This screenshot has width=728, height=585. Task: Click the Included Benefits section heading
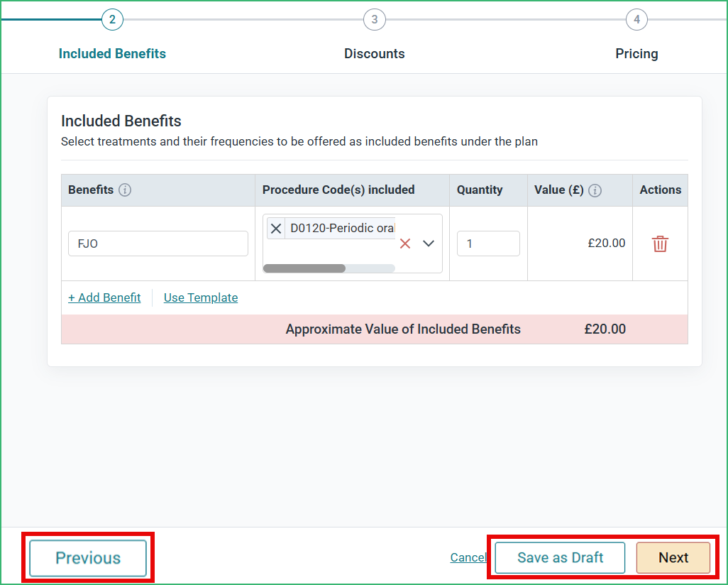(121, 121)
